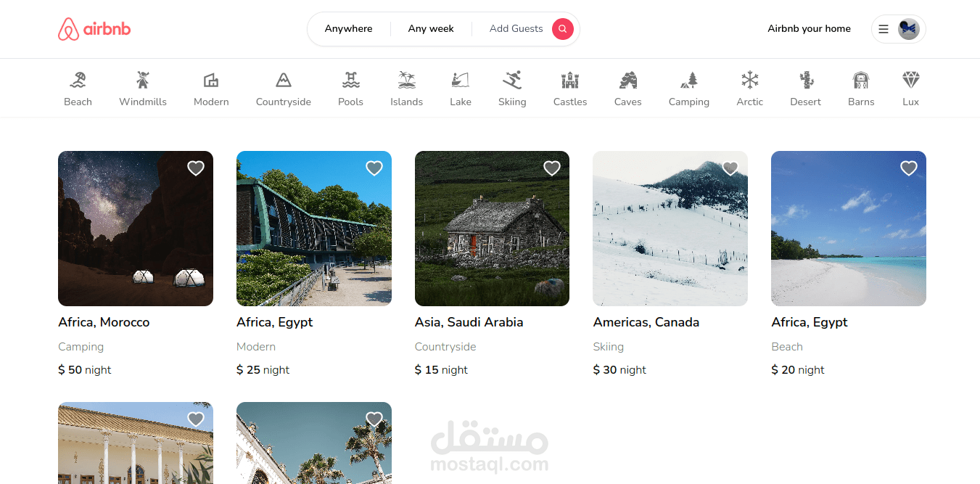Select the Beach category icon
This screenshot has height=484, width=980.
click(x=78, y=80)
